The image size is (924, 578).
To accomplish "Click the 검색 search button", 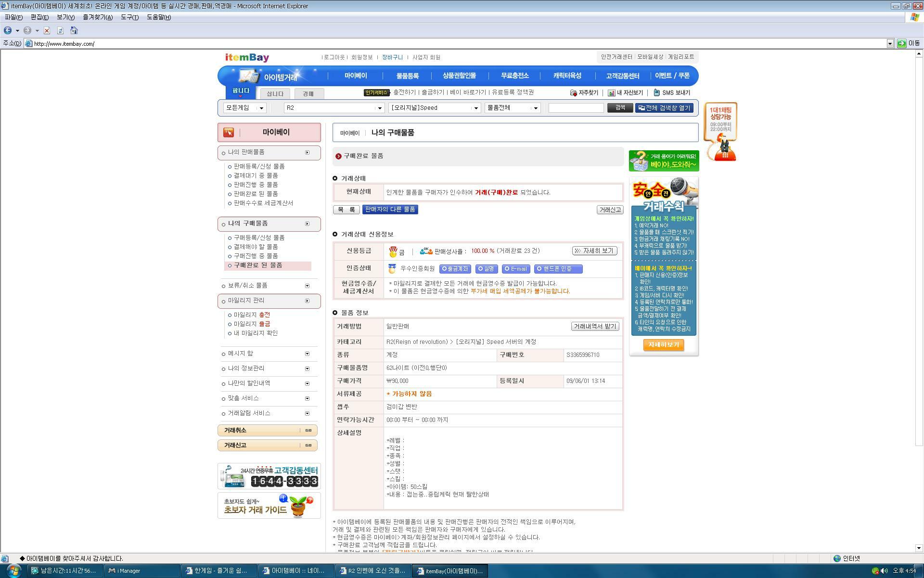I will (620, 108).
